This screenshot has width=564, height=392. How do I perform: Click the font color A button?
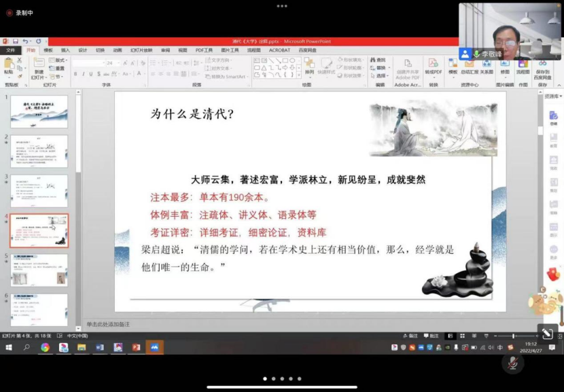[x=139, y=74]
